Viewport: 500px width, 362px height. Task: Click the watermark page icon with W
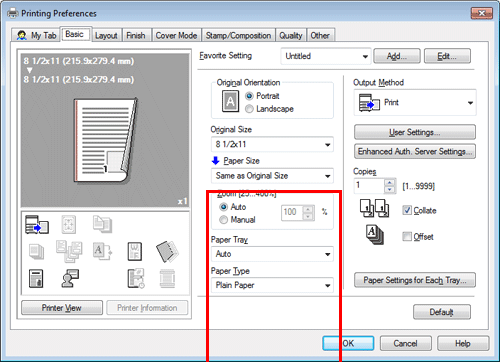click(x=135, y=251)
